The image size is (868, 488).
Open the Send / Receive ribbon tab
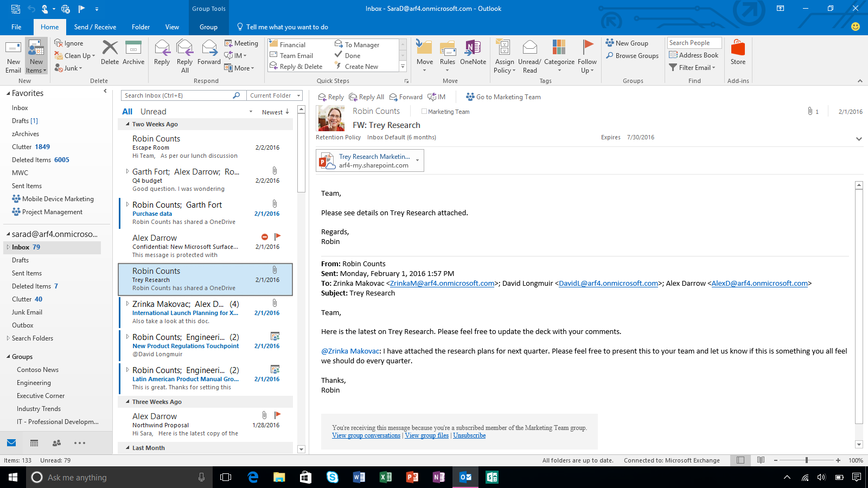[x=95, y=27]
